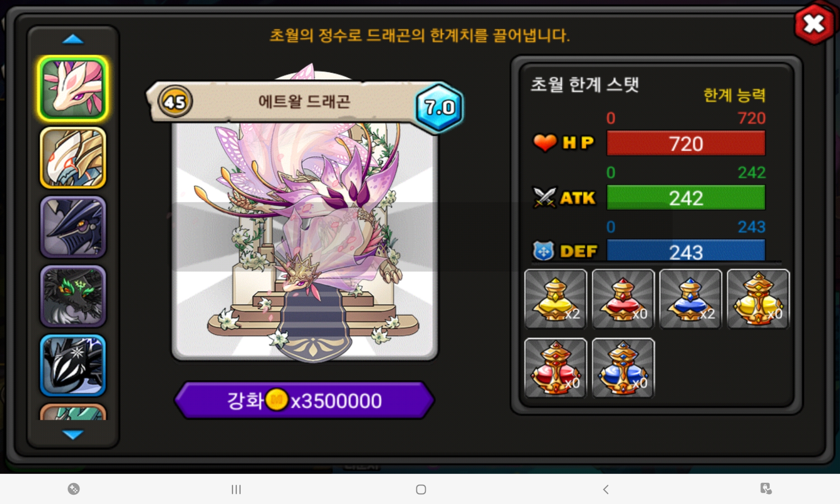Use the small red essence potion x0
Viewport: 840px width, 504px height.
point(623,299)
